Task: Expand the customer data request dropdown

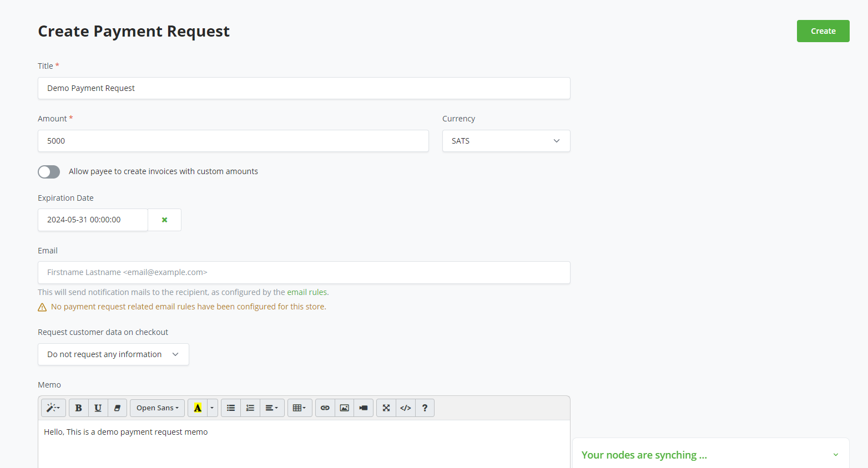Action: tap(113, 354)
